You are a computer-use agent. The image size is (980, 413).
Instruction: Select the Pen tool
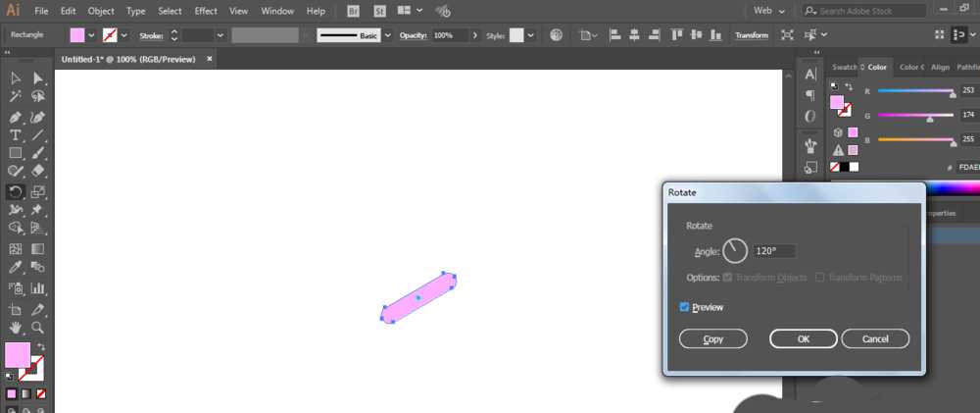point(16,117)
